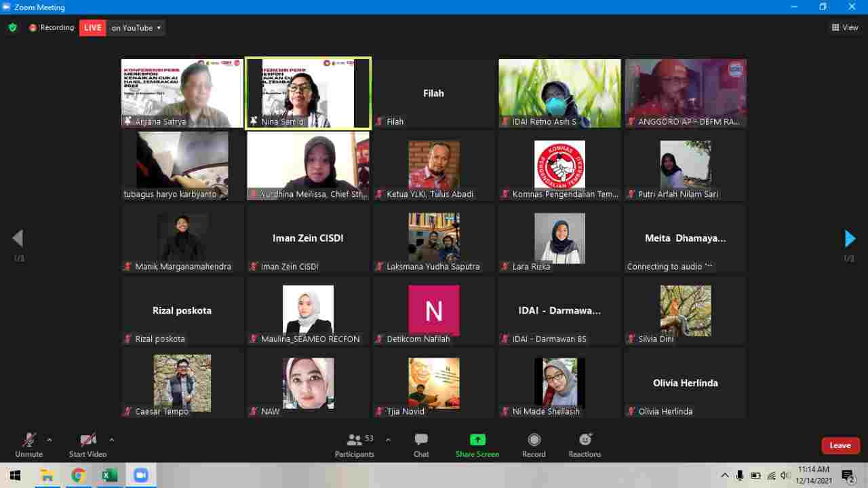Expand video options arrow beside Start Video
This screenshot has width=868, height=488.
coord(112,440)
